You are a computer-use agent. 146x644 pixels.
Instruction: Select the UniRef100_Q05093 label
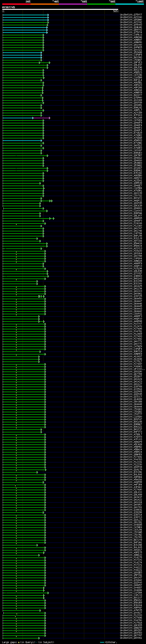point(131,25)
